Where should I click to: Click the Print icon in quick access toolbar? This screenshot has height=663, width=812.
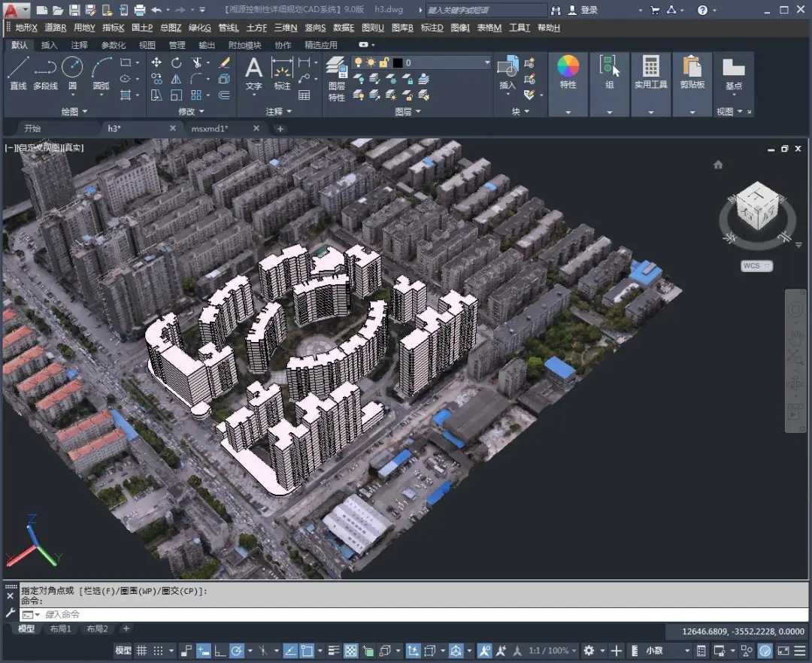(140, 10)
